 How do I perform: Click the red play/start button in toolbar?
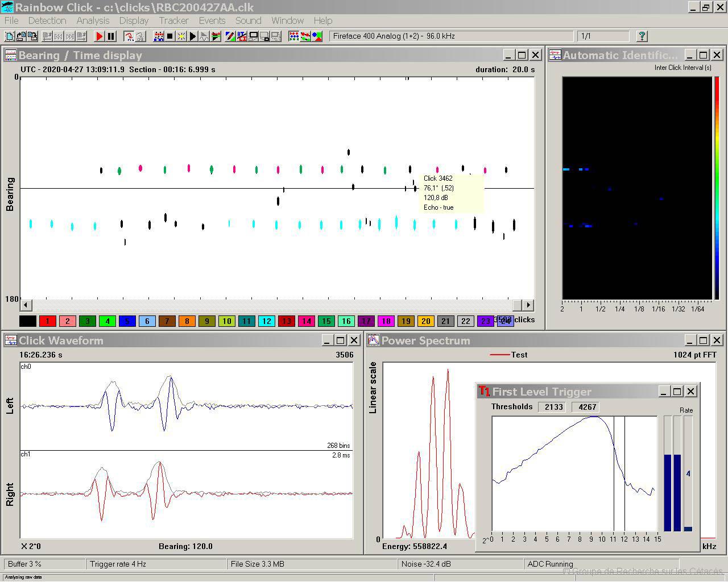(99, 36)
